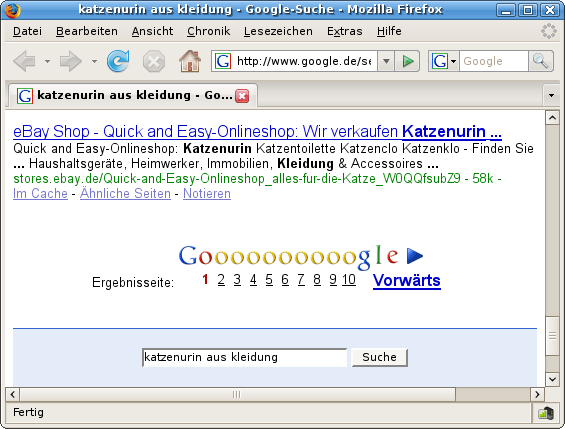Image resolution: width=565 pixels, height=429 pixels.
Task: Click the Notieren link
Action: tap(207, 193)
